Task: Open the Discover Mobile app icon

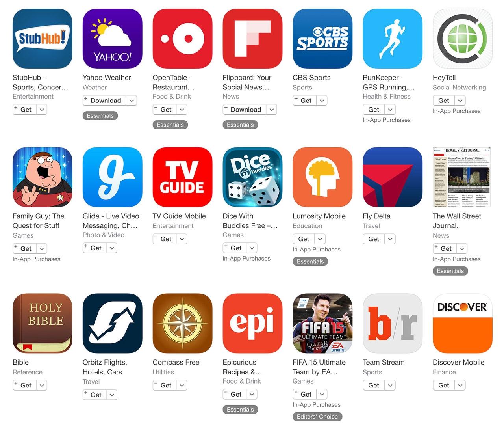Action: point(463,323)
